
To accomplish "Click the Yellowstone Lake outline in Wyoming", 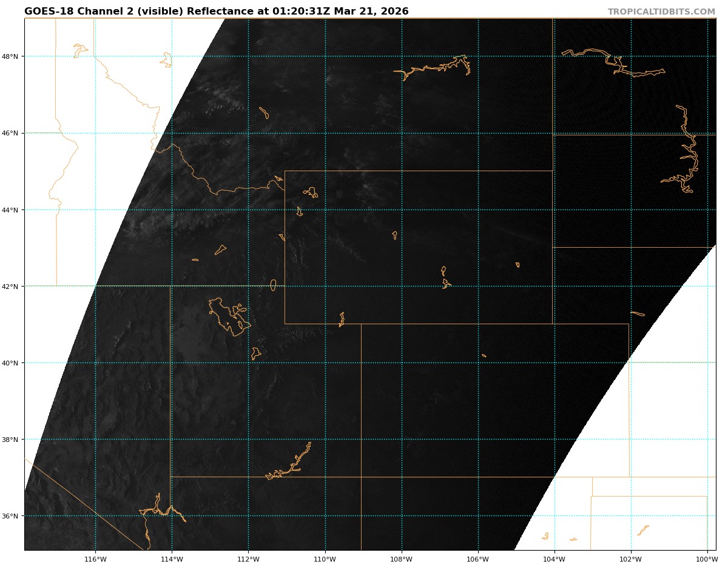I will coord(311,192).
